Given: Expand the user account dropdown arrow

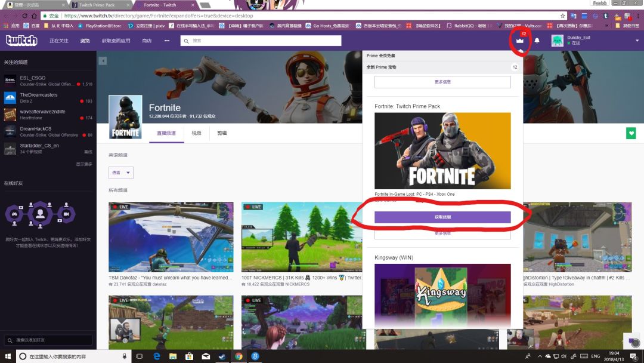Looking at the screenshot, I should click(637, 41).
